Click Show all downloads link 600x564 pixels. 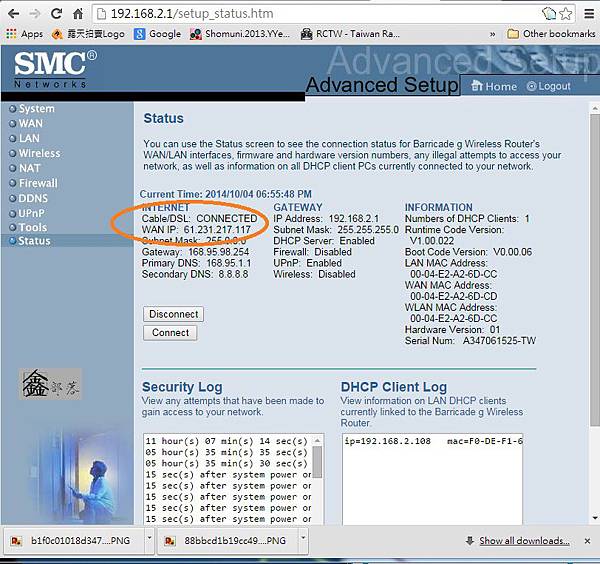click(x=524, y=541)
